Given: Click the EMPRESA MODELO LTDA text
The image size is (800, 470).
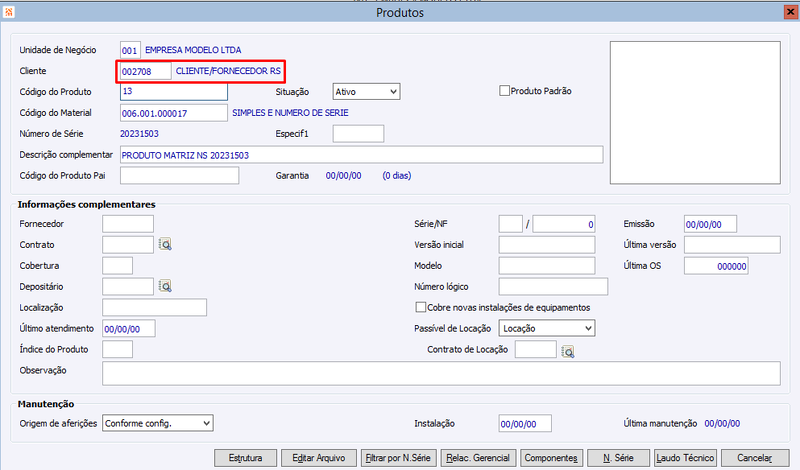Looking at the screenshot, I should [193, 50].
